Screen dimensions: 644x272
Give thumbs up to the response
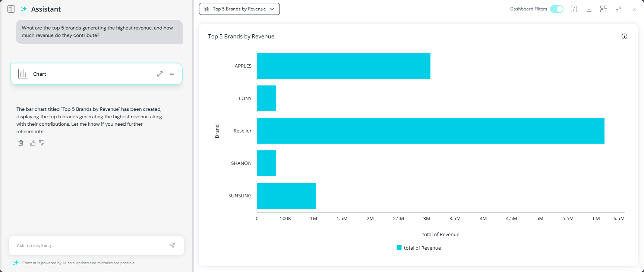pos(33,143)
